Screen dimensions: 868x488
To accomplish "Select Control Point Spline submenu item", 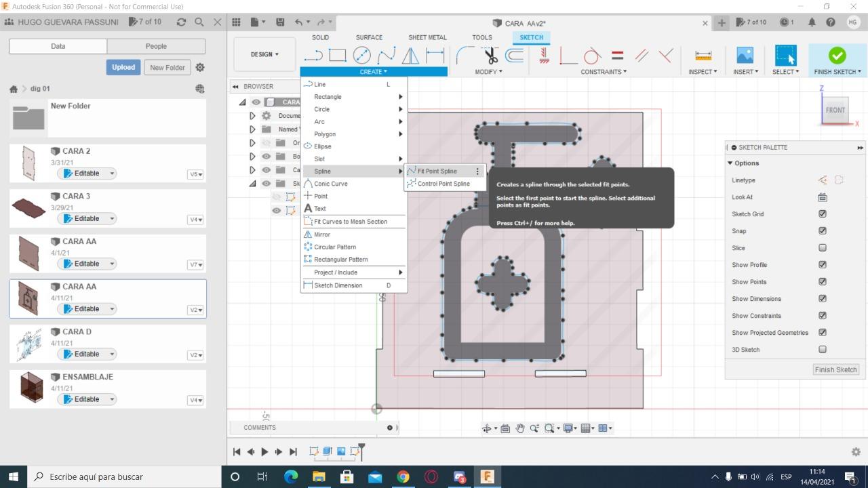I will [443, 184].
